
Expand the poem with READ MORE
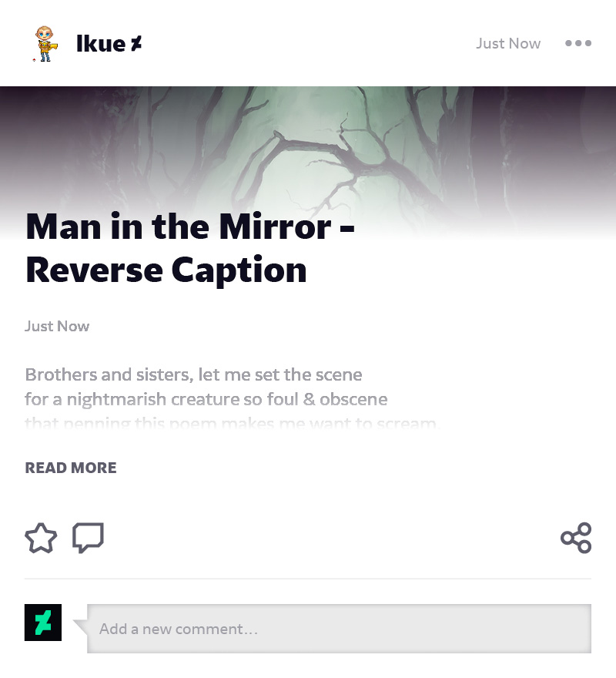coord(71,468)
